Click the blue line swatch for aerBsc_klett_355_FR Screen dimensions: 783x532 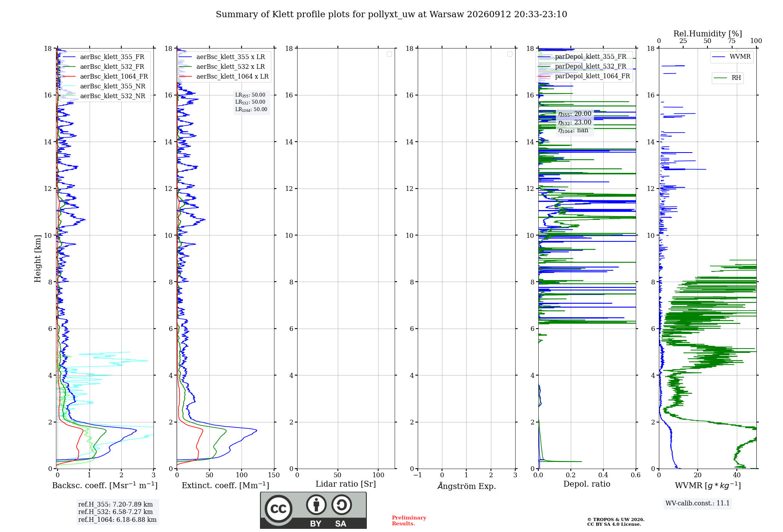click(69, 57)
